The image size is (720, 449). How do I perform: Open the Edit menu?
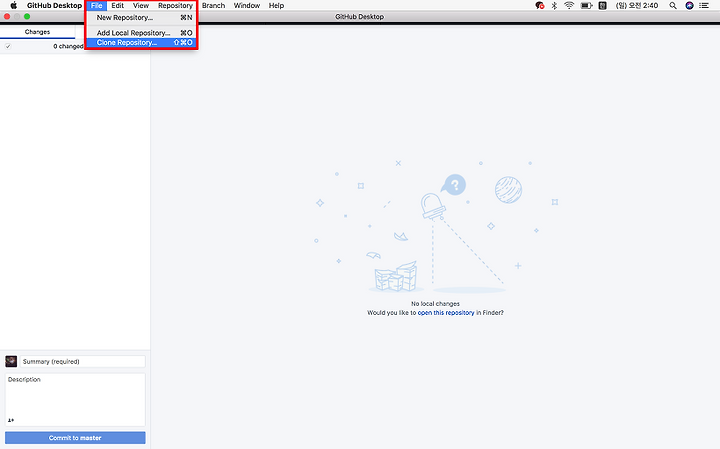coord(118,6)
